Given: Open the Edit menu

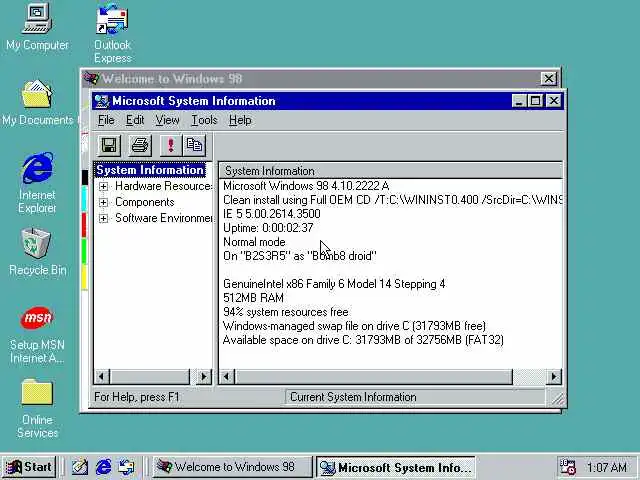Looking at the screenshot, I should pos(135,120).
